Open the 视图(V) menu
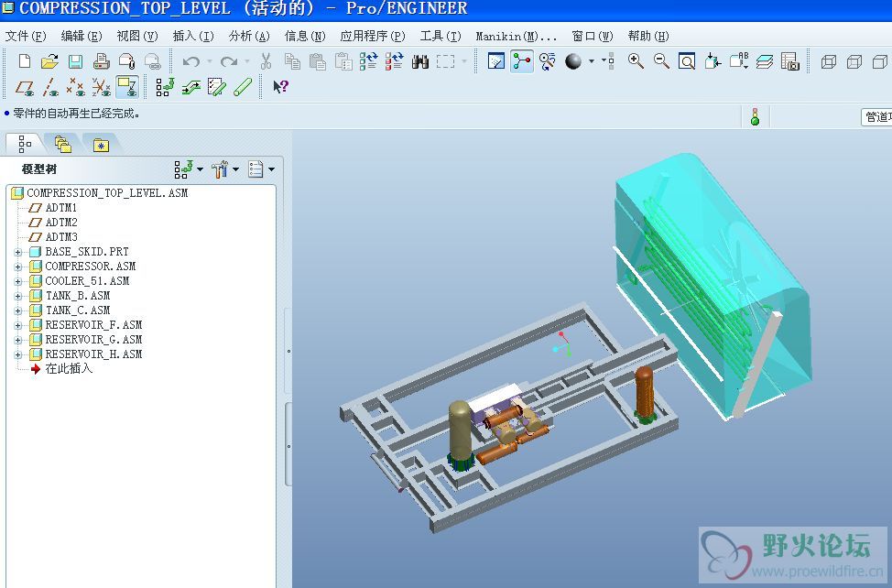 [x=137, y=37]
